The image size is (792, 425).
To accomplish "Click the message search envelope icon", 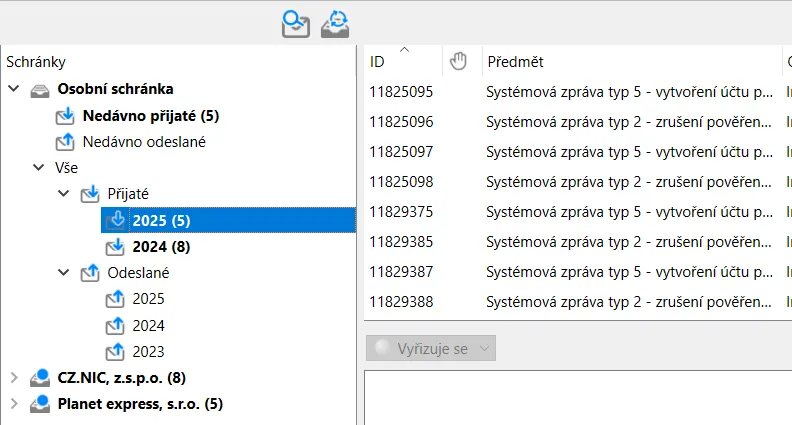I will pyautogui.click(x=295, y=24).
